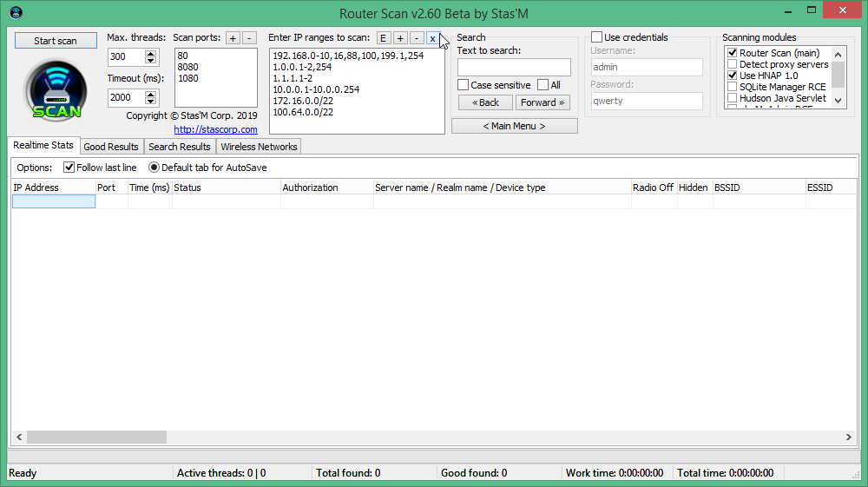
Task: Open the Wireless Networks tab
Action: click(259, 147)
